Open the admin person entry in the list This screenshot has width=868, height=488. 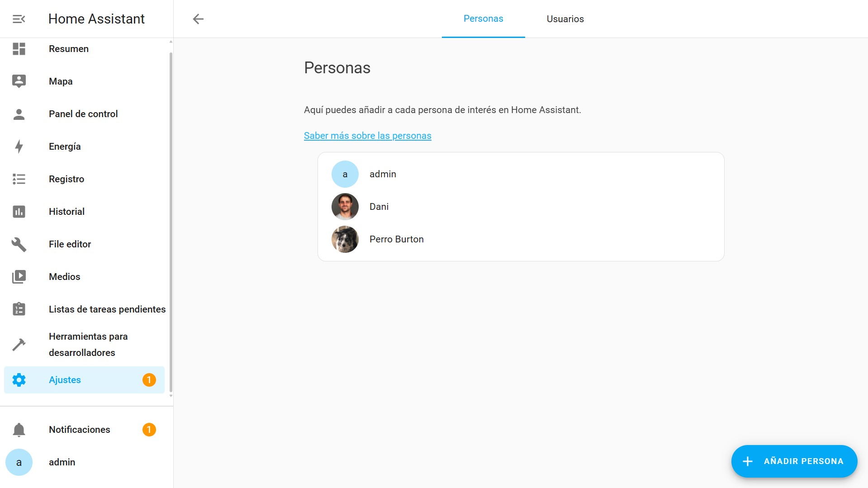click(x=383, y=174)
